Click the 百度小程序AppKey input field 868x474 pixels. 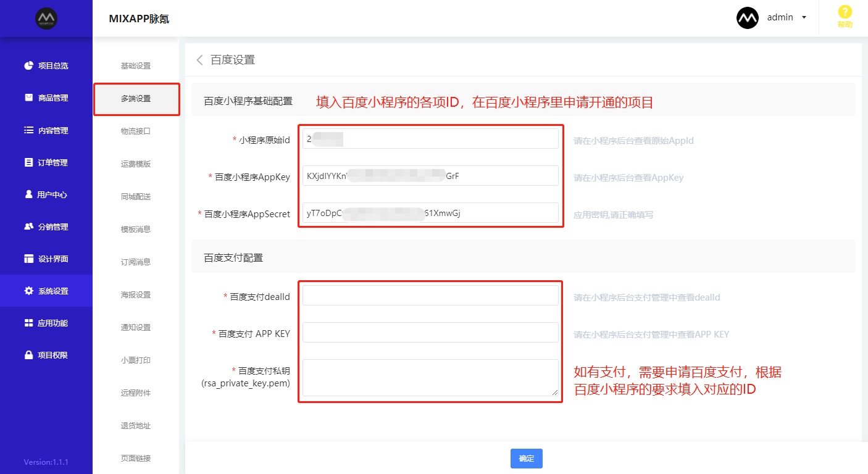pos(430,176)
